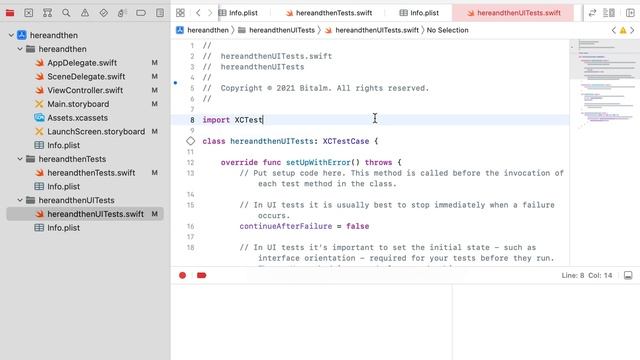640x360 pixels.
Task: Open the Project navigator folder icon
Action: pos(10,13)
